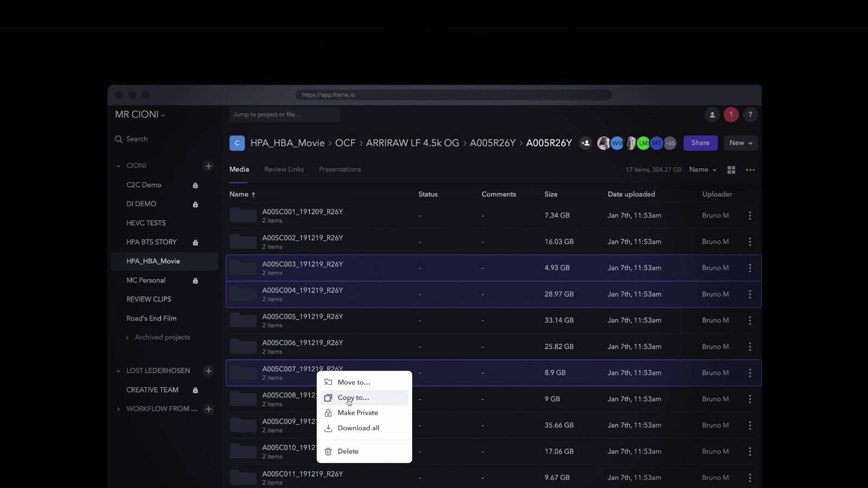Open the MR CIONI account dropdown
Screen dimensions: 868x488
tap(140, 114)
